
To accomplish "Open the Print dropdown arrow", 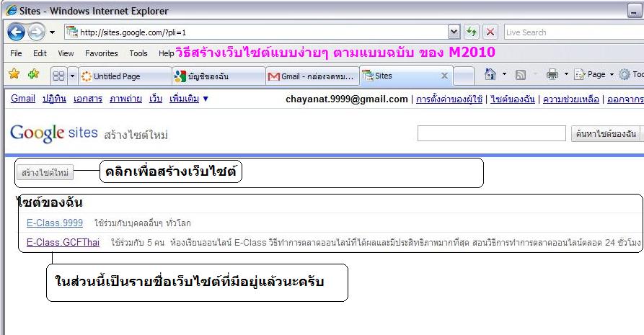I will coord(566,74).
